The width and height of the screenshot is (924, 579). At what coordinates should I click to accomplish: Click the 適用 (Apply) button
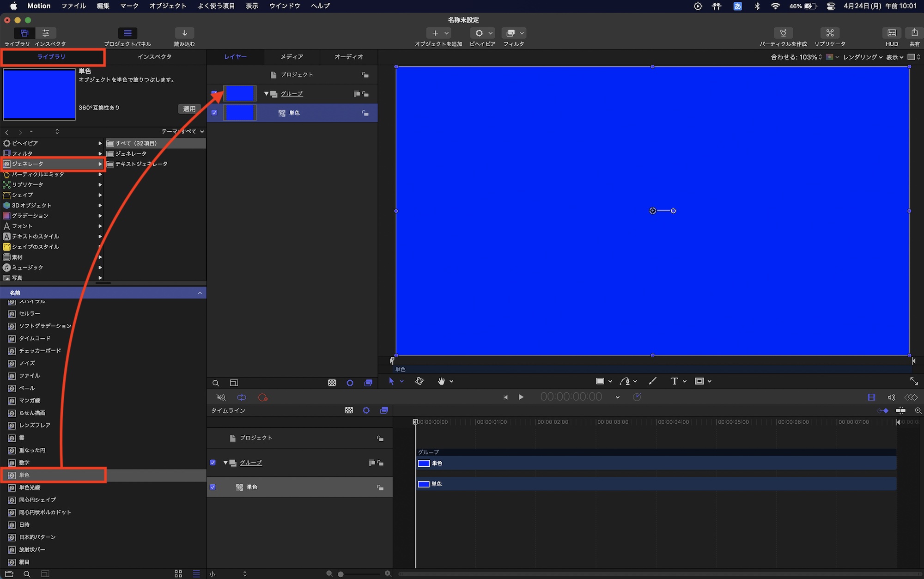pyautogui.click(x=189, y=109)
